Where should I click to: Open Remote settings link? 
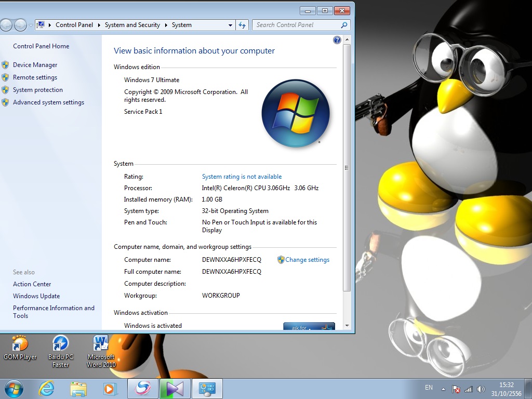35,77
